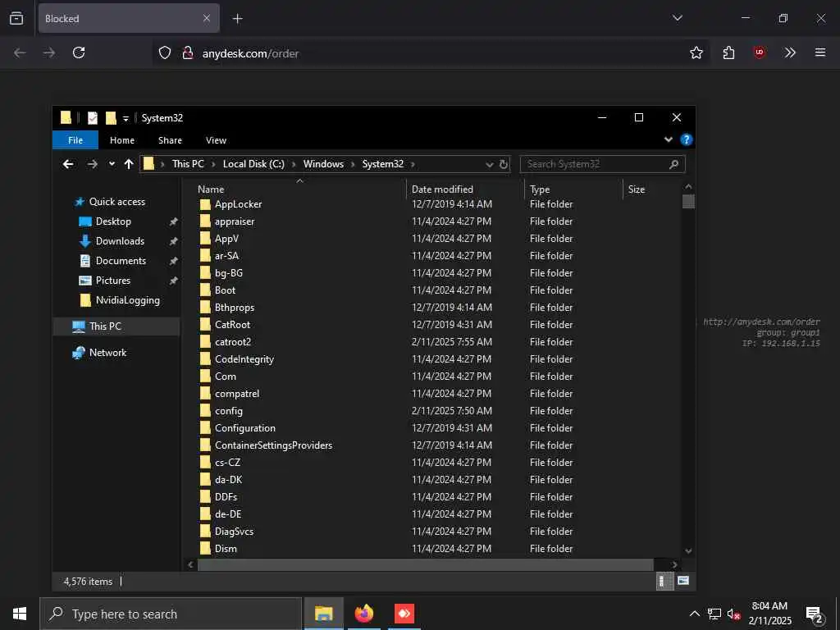Image resolution: width=840 pixels, height=630 pixels.
Task: Open the View ribbon tab
Action: coord(216,140)
